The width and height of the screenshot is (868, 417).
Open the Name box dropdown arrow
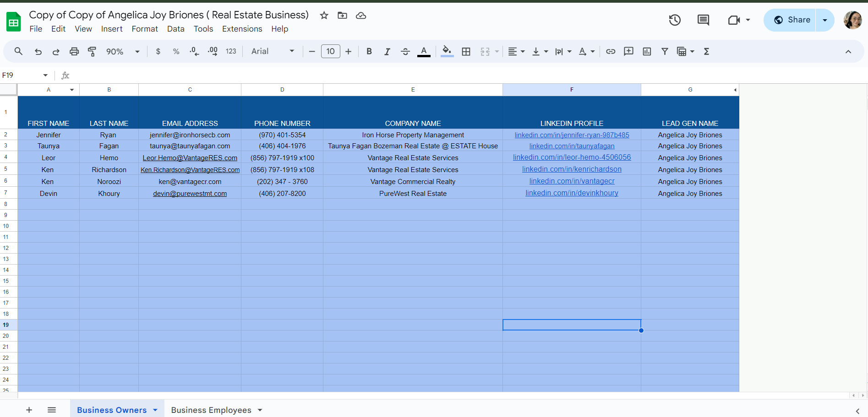(45, 75)
